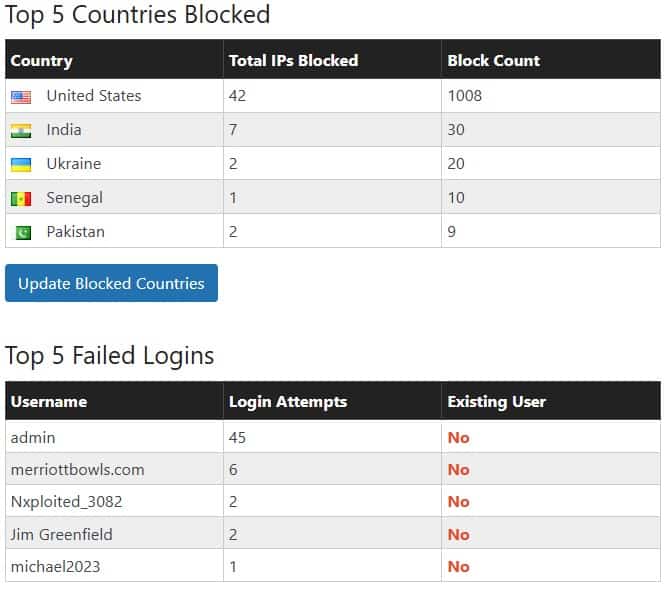
Task: Click the Senegal flag icon
Action: click(x=21, y=199)
